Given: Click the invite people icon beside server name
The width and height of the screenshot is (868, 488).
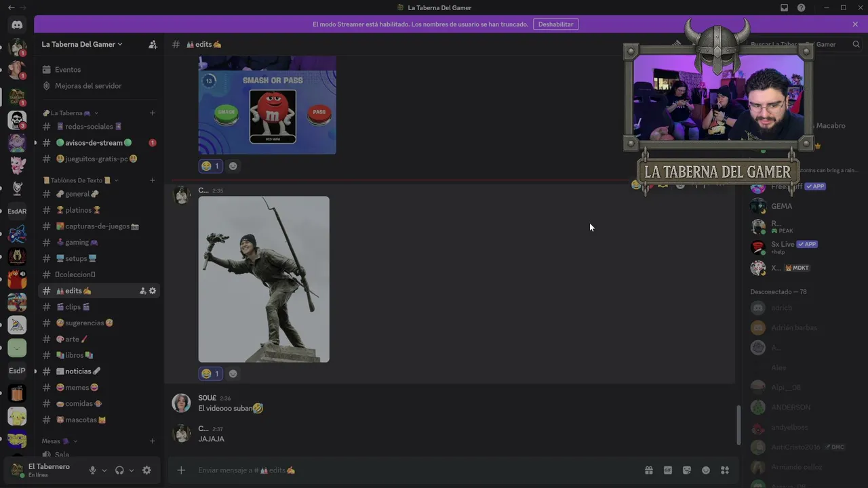Looking at the screenshot, I should 153,44.
